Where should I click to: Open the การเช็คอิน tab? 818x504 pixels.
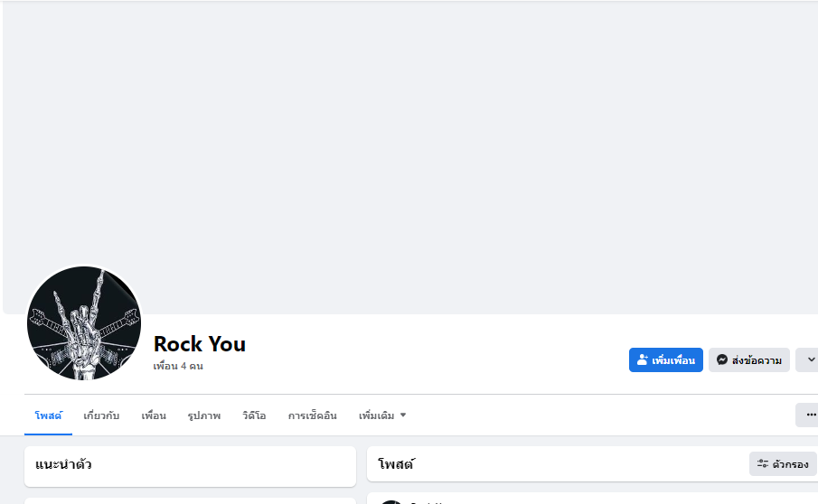point(312,415)
